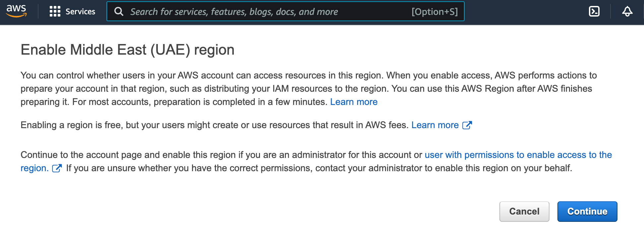Click the Enable Middle East (UAE) region heading

[127, 50]
